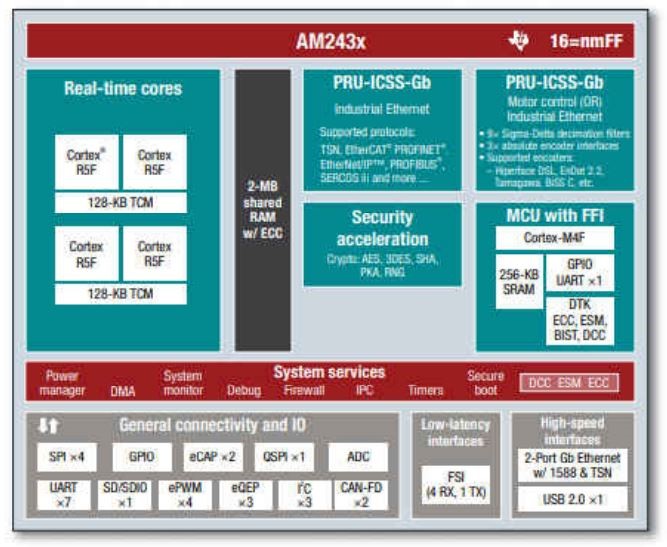This screenshot has width=667, height=547.
Task: Click the Texas Instruments logo in header
Action: coord(519,41)
